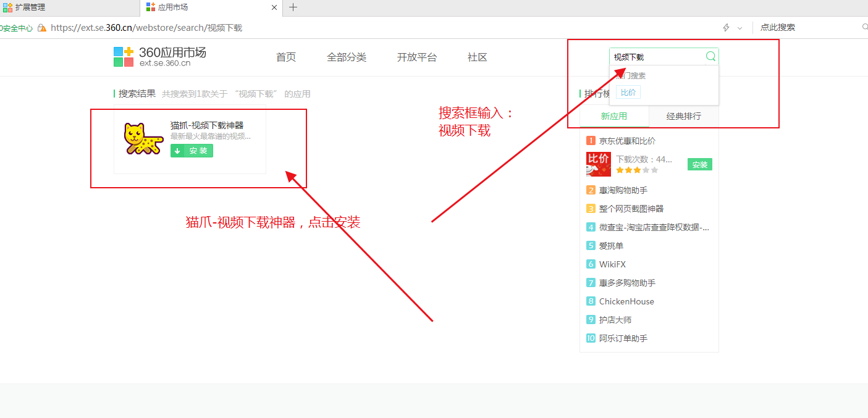Open 全部分类 in the navigation
868x418 pixels.
click(x=347, y=57)
